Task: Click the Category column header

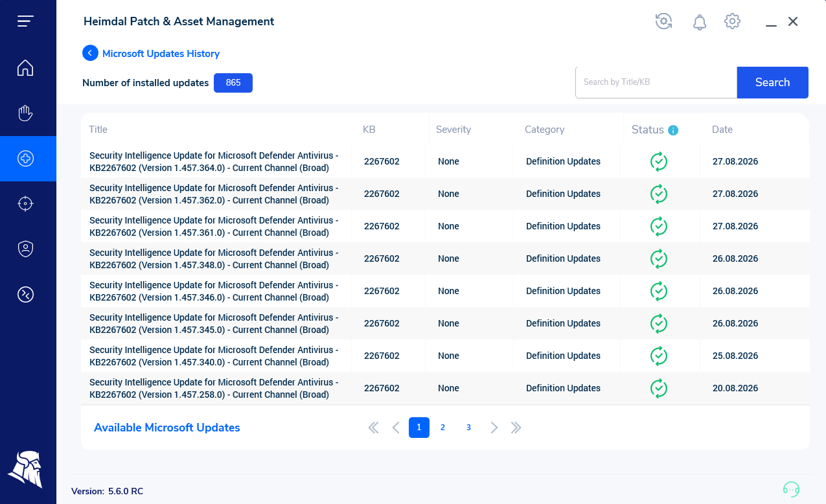Action: [545, 130]
